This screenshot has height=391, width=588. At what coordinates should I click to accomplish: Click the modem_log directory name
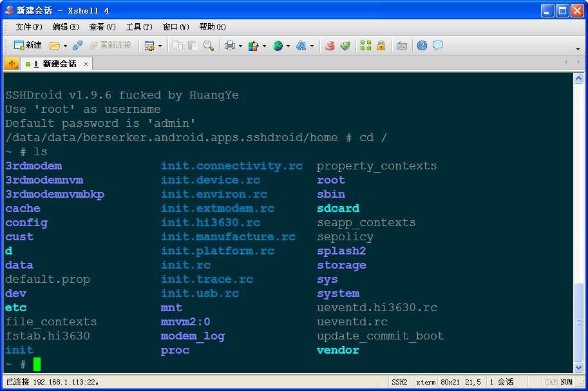point(193,336)
